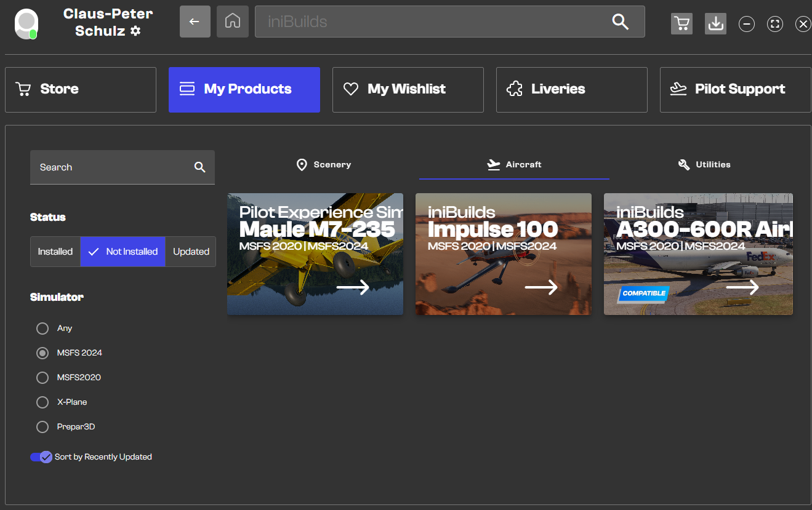Open account settings gear next to Schulz
Image resolution: width=812 pixels, height=510 pixels.
(x=135, y=31)
